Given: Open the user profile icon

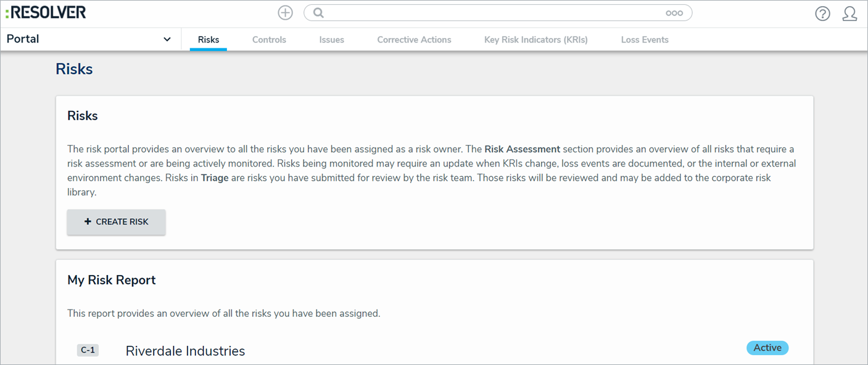Looking at the screenshot, I should 849,14.
